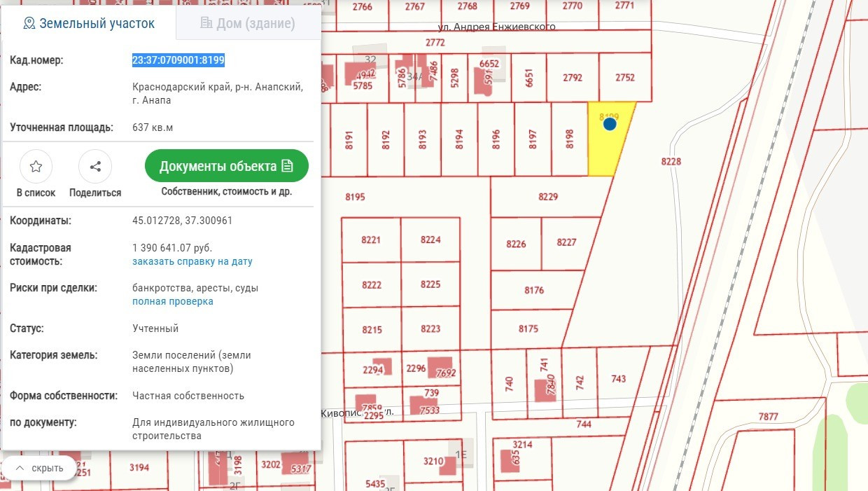Select parcel 2770 at the top

pyautogui.click(x=572, y=6)
